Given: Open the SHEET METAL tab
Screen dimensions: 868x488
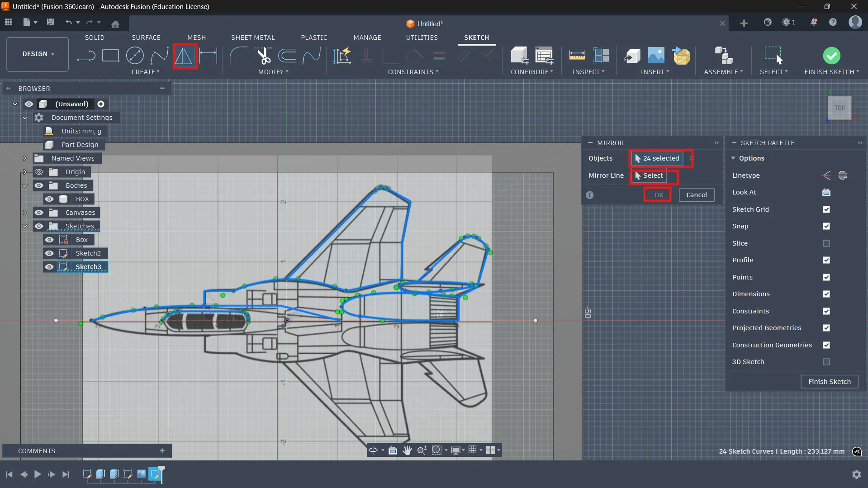Looking at the screenshot, I should pos(252,38).
